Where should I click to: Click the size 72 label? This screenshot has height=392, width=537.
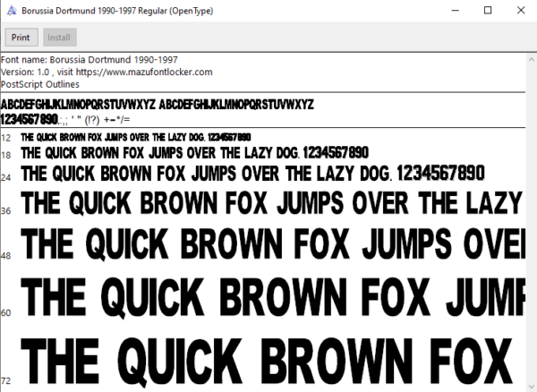tap(6, 380)
